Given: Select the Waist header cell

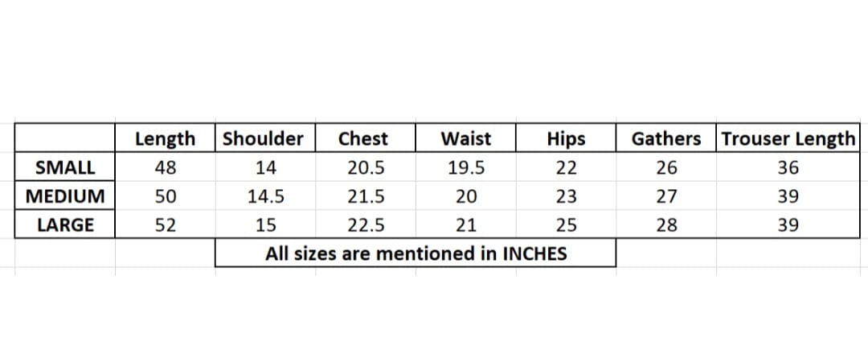Looking at the screenshot, I should coord(465,138).
